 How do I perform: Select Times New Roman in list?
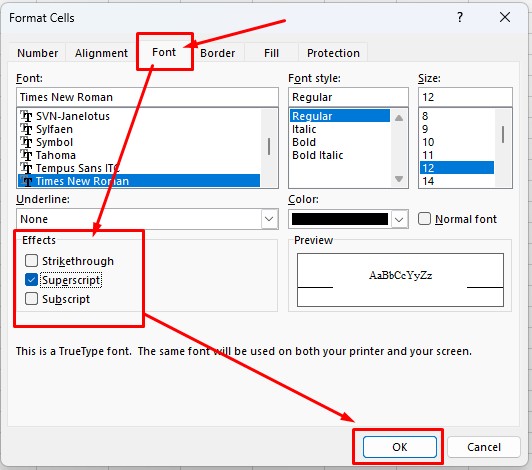click(139, 181)
